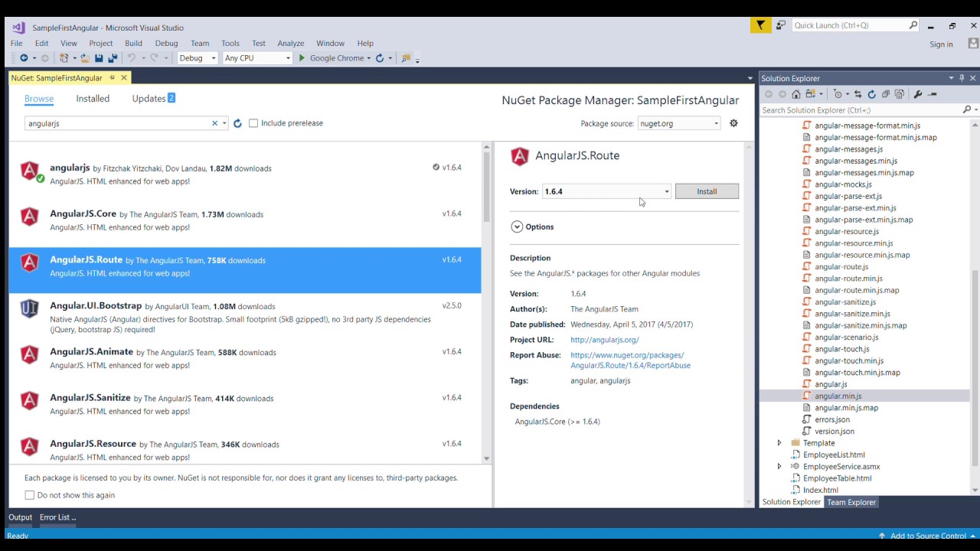Click Sync with Active Document icon

pyautogui.click(x=857, y=94)
